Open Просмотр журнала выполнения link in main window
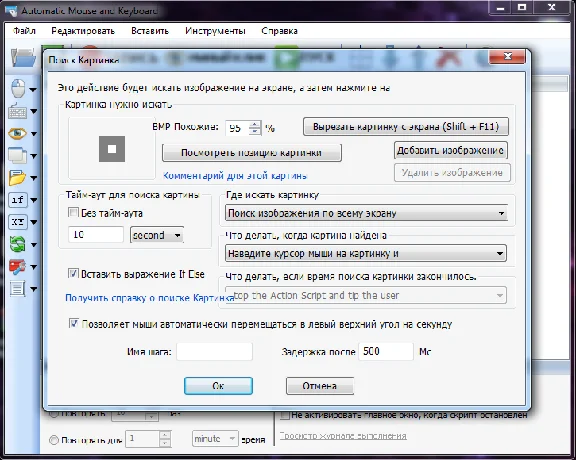This screenshot has width=576, height=460. click(343, 436)
